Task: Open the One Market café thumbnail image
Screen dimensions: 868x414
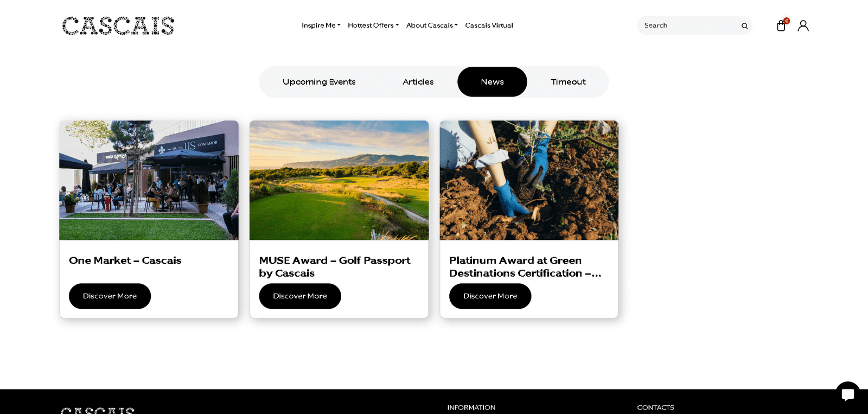Action: [x=149, y=180]
